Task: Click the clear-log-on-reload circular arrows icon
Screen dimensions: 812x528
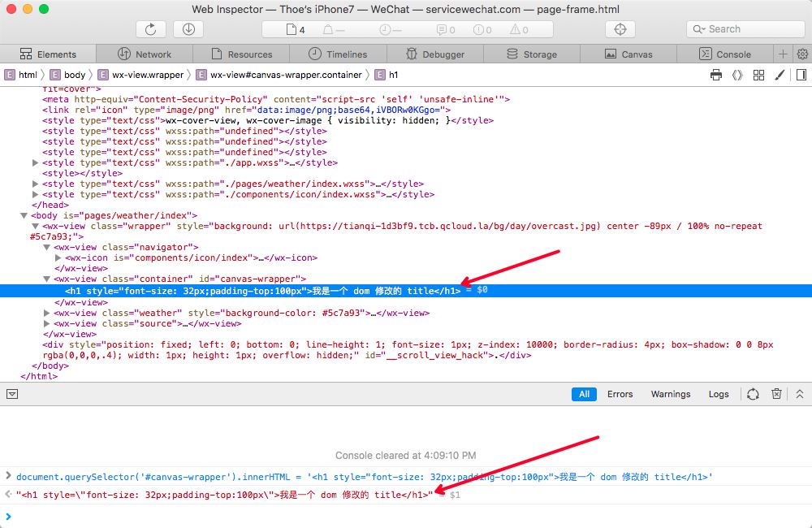Action: pyautogui.click(x=753, y=394)
